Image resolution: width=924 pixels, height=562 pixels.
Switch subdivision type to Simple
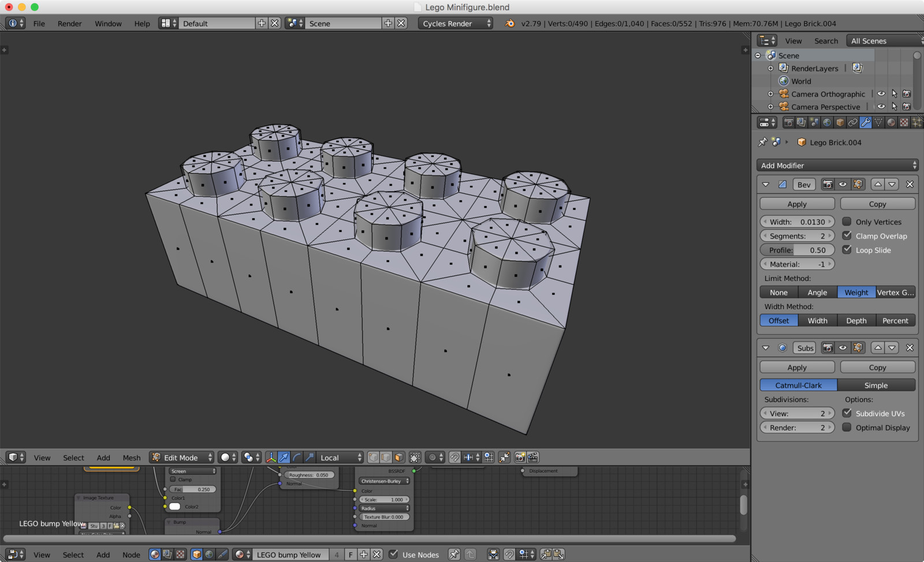pyautogui.click(x=876, y=385)
